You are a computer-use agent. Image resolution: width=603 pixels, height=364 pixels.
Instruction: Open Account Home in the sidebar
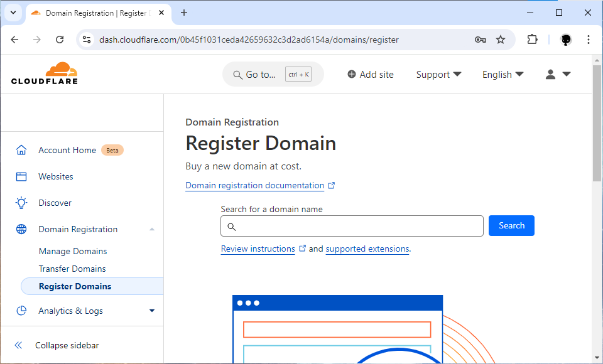point(67,150)
